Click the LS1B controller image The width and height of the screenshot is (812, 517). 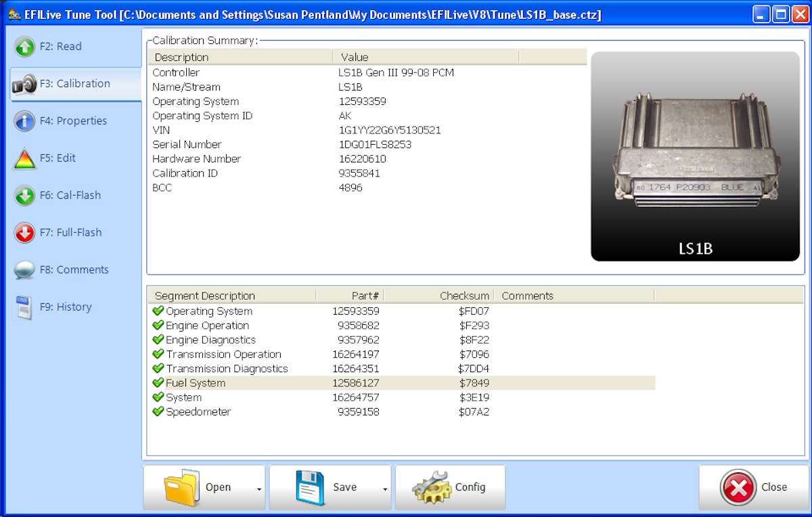point(695,156)
